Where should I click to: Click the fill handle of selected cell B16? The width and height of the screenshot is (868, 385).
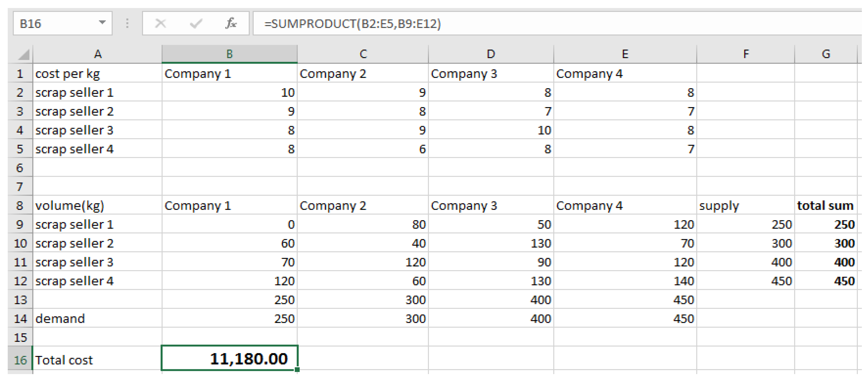[x=297, y=370]
